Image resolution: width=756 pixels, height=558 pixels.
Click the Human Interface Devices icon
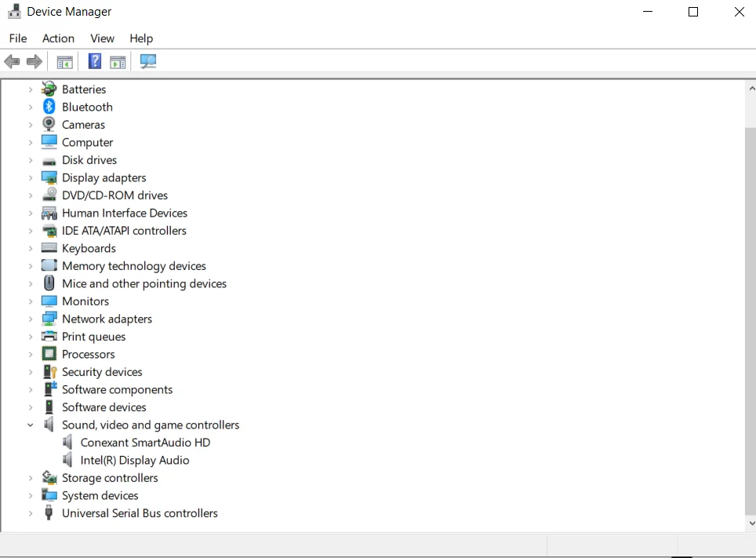49,213
